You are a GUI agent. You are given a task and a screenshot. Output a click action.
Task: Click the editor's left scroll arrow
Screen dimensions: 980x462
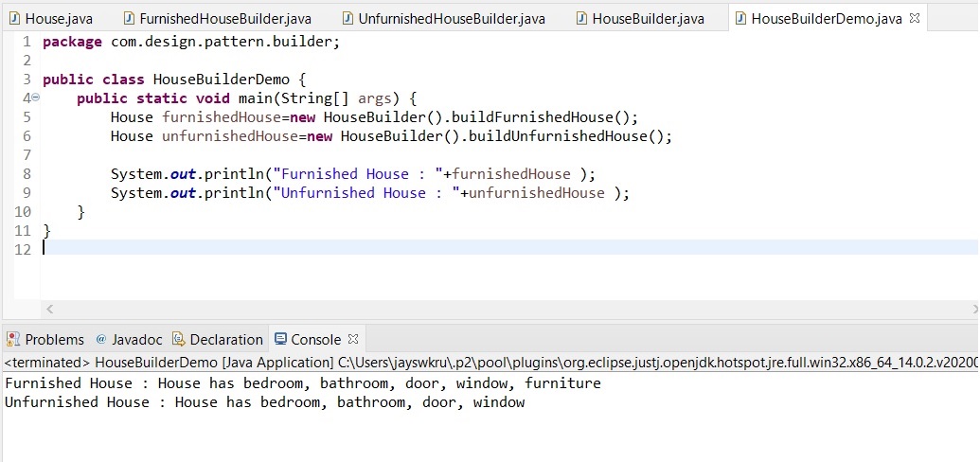[50, 309]
